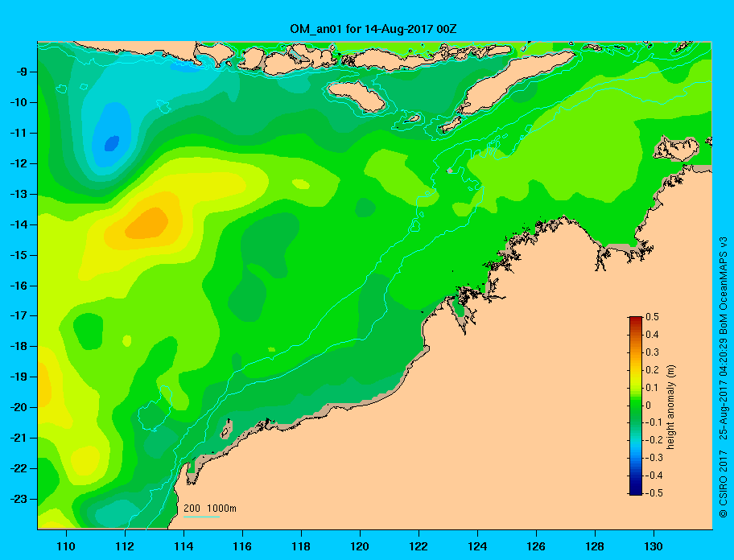Click the colorbar legend gradient
734x560 pixels.
(x=636, y=406)
